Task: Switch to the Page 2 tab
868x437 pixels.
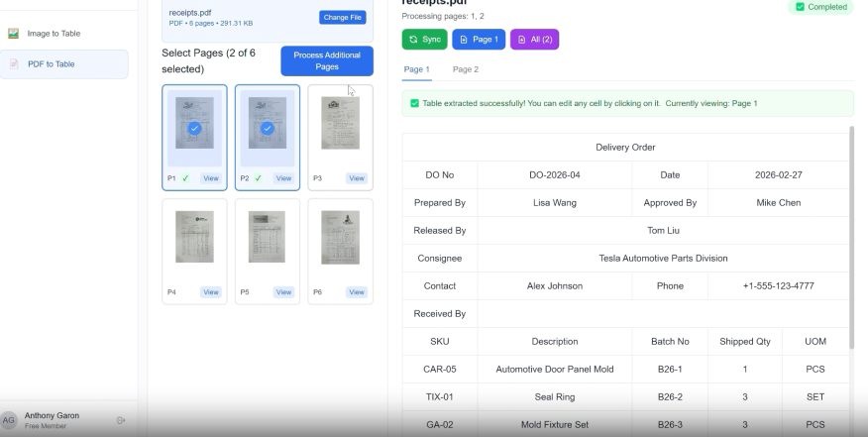Action: (466, 69)
